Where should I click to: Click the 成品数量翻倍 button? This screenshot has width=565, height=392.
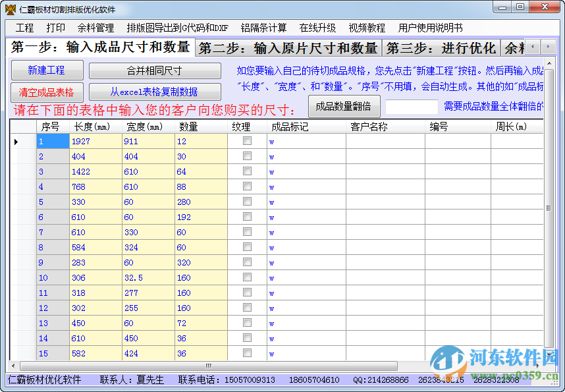344,106
